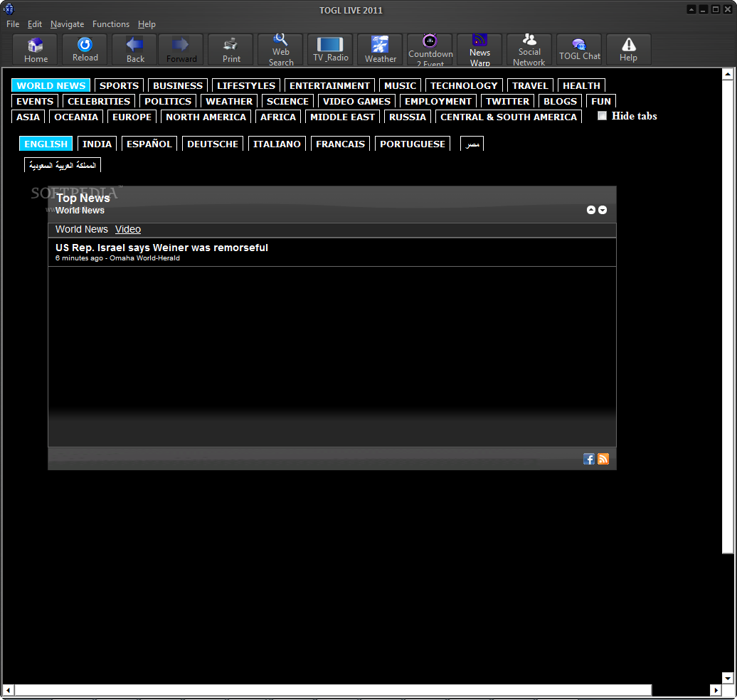Click the up arrow on the Top News widget

coord(591,210)
